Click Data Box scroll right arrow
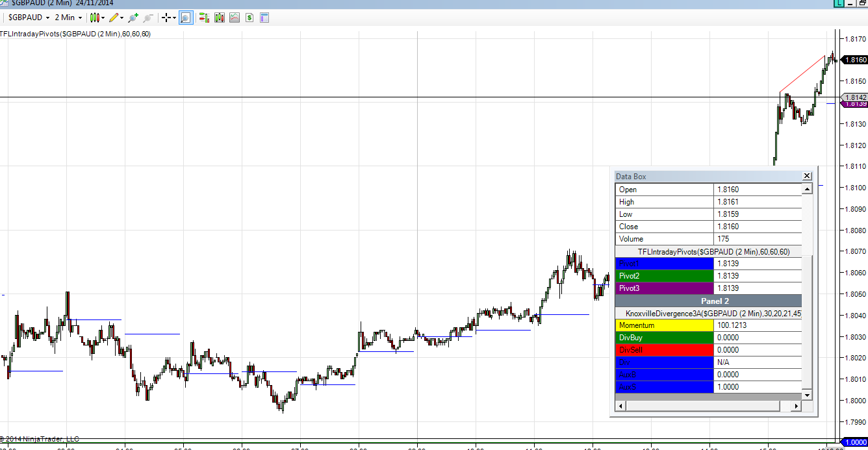 (797, 406)
